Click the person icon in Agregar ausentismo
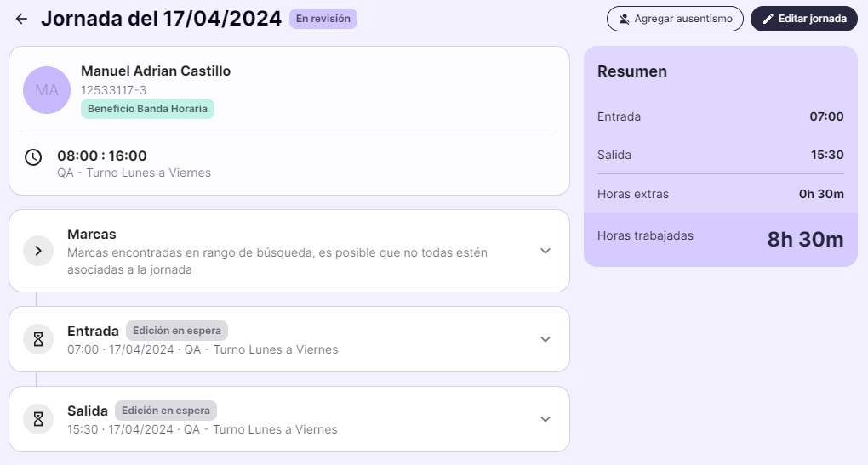This screenshot has height=465, width=868. (624, 19)
